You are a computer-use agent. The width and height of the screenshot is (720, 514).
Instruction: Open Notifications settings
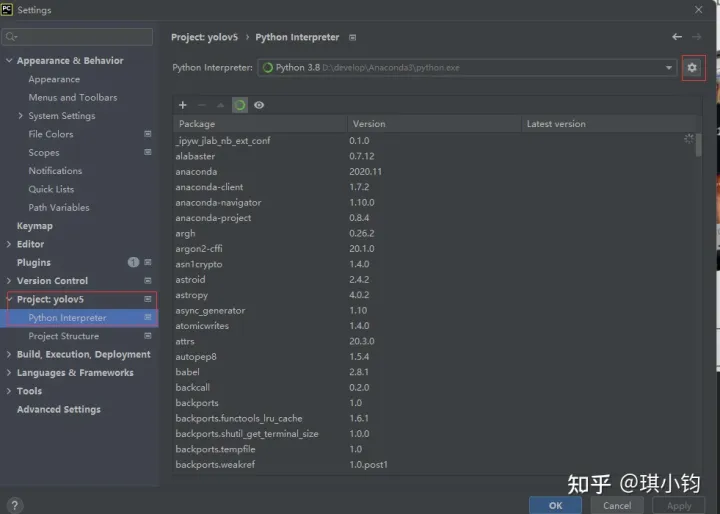(55, 170)
